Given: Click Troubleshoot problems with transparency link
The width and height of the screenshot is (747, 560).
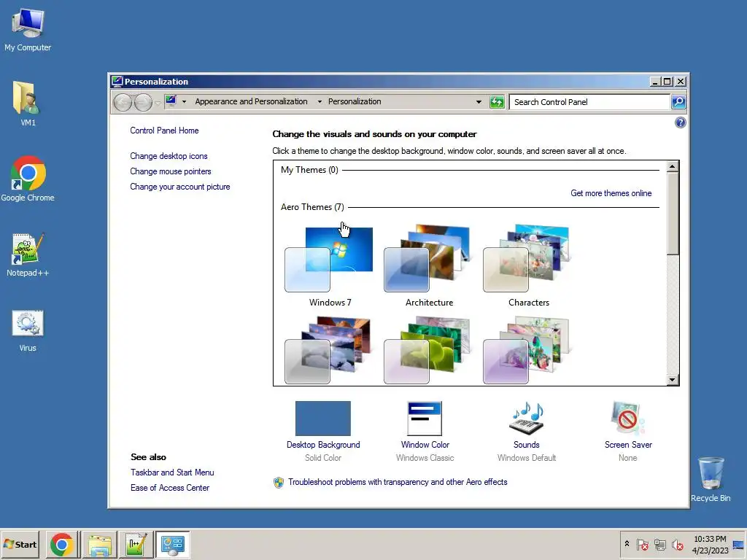Looking at the screenshot, I should click(398, 482).
